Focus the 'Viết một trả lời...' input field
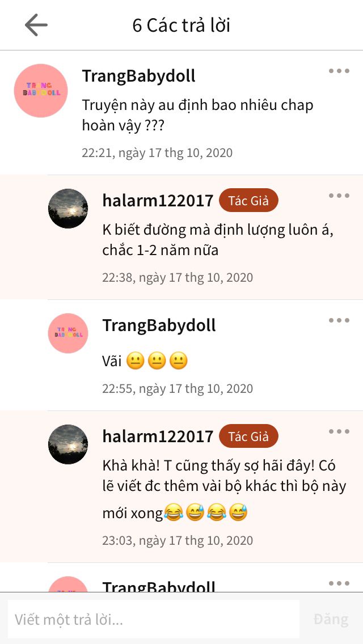Screen dimensions: 363x644 tap(153, 620)
